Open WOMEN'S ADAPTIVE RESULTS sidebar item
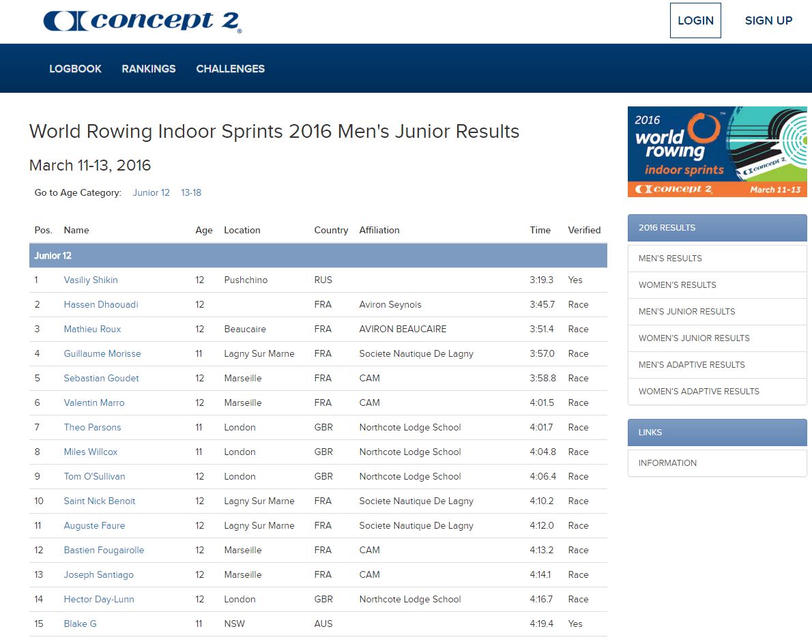 tap(716, 392)
